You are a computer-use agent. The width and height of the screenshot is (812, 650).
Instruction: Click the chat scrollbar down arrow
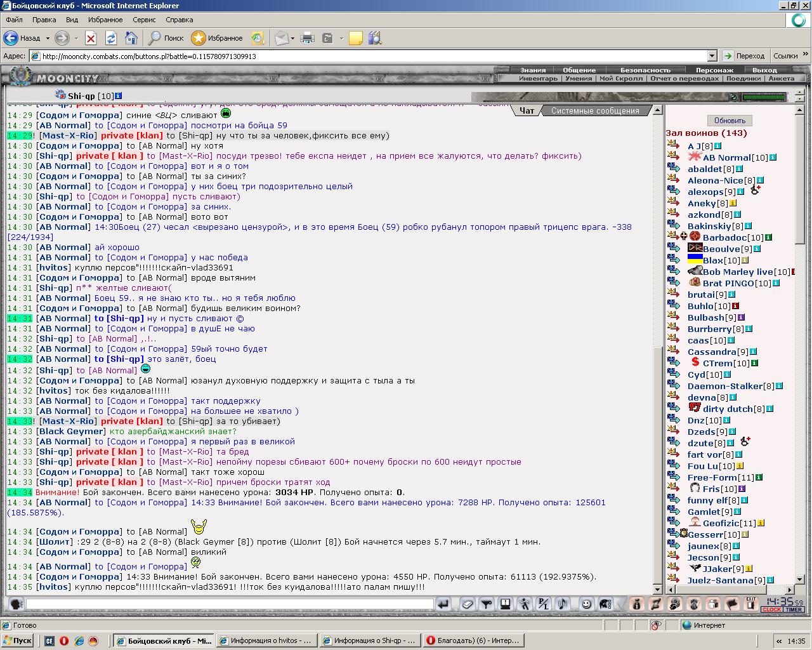658,589
